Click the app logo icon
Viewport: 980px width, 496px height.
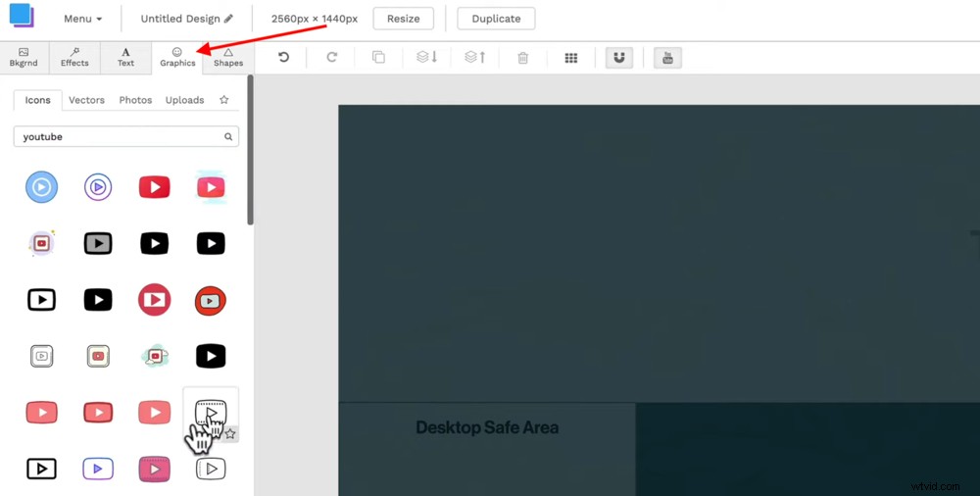[22, 17]
